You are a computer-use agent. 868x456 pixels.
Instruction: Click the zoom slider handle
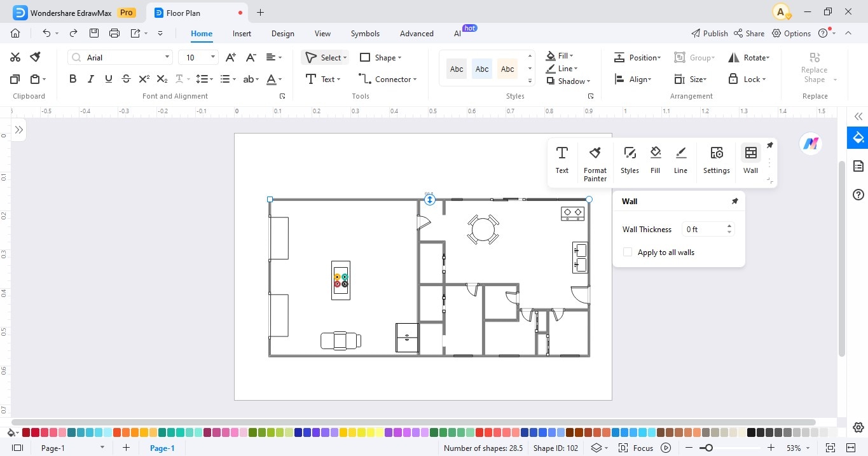[709, 448]
